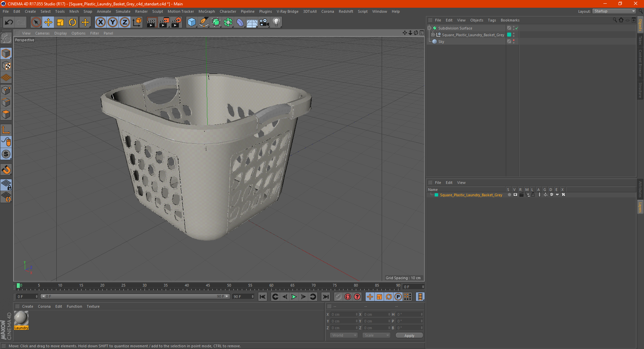Select the Scale tool

(x=60, y=22)
